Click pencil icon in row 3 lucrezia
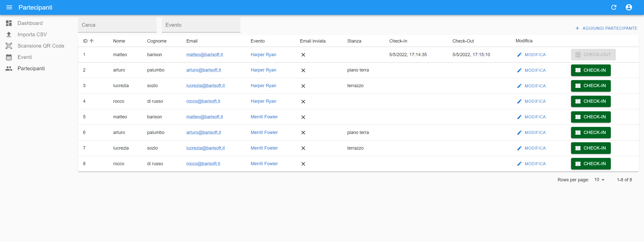The image size is (644, 242). 519,86
